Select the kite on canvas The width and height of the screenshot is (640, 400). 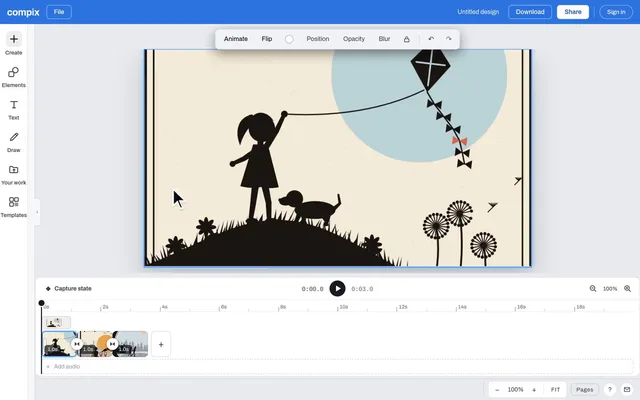tap(430, 69)
